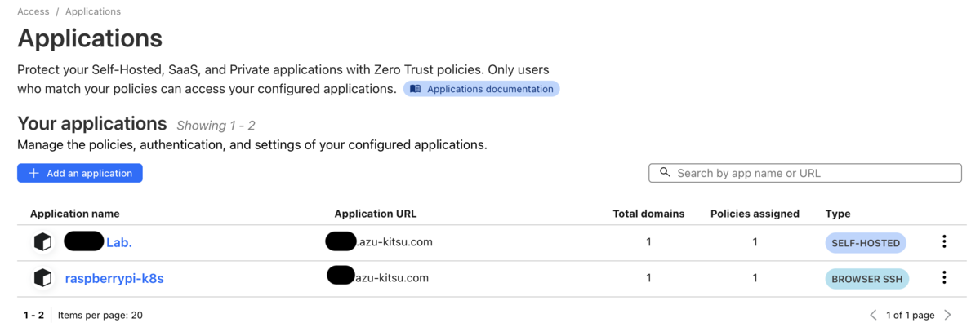Go to the next page with the right chevron
The image size is (980, 336).
tap(948, 315)
